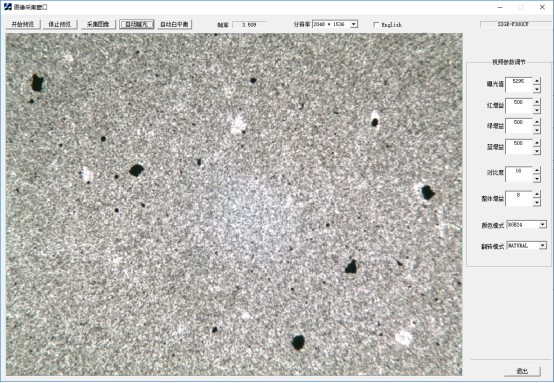The height and width of the screenshot is (383, 554).
Task: Increase 蓝增益 blue gain with up arrow
Action: 537,143
